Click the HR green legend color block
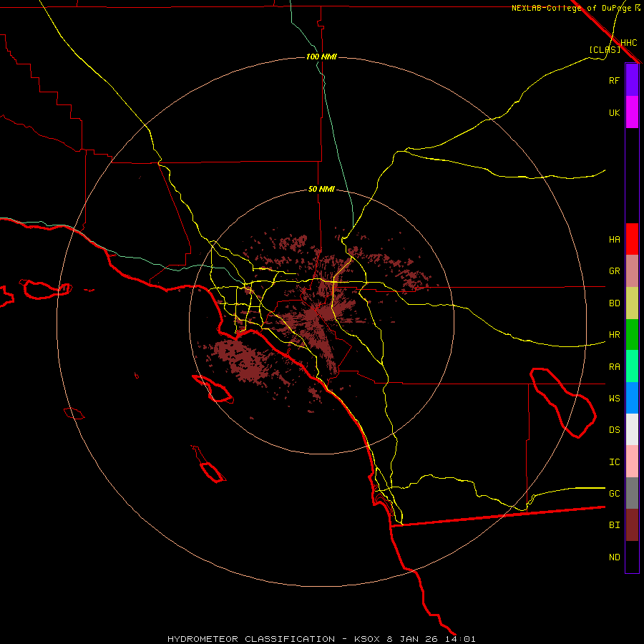Viewport: 644px width, 644px height. 632,334
